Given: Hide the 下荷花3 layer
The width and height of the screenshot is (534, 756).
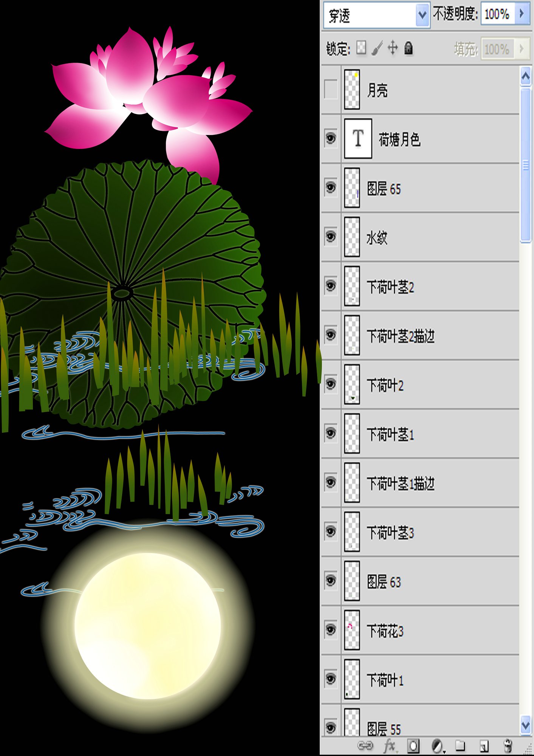Looking at the screenshot, I should pos(331,630).
